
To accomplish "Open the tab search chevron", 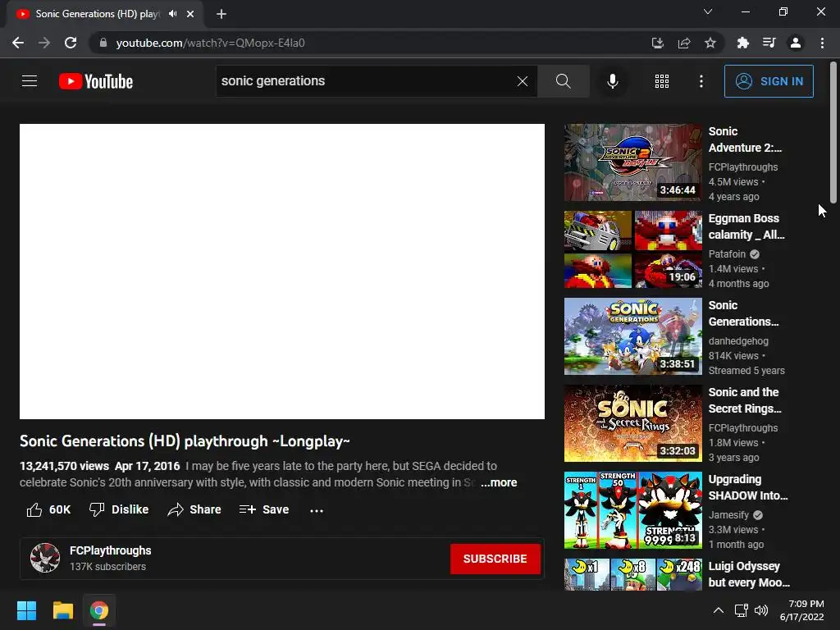I will tap(708, 11).
